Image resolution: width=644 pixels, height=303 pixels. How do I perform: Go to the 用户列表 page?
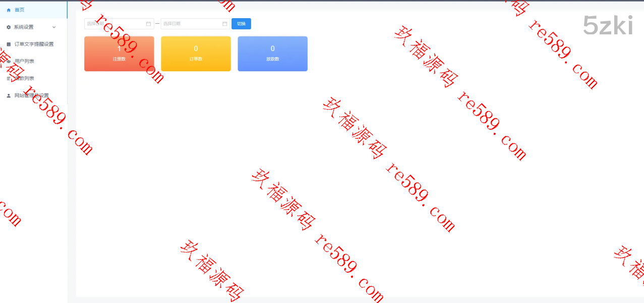click(x=24, y=62)
